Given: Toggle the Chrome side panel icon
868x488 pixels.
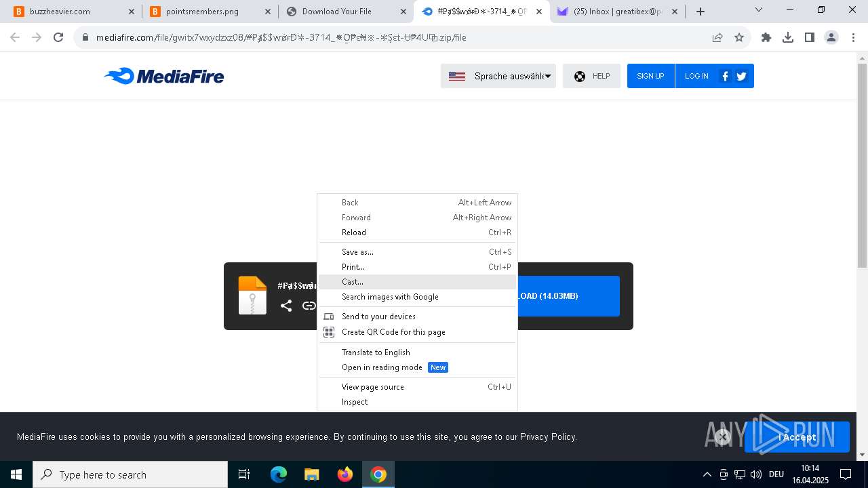Looking at the screenshot, I should [x=810, y=37].
